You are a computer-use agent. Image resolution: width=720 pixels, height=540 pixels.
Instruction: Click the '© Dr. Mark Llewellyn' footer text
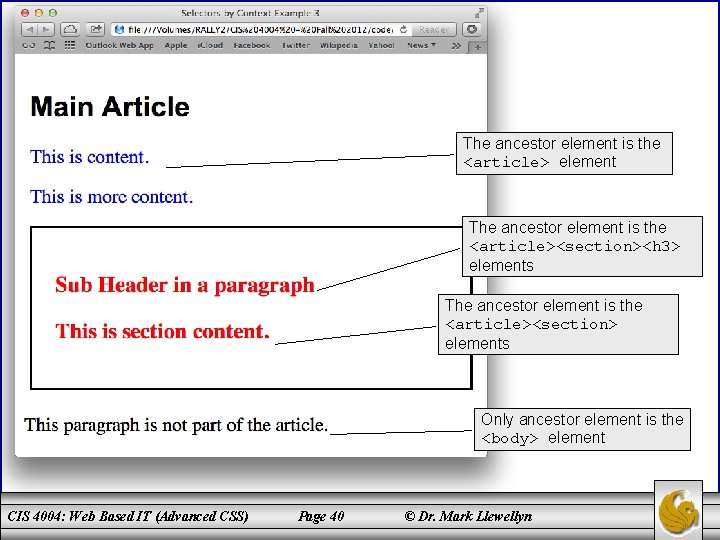tap(468, 517)
